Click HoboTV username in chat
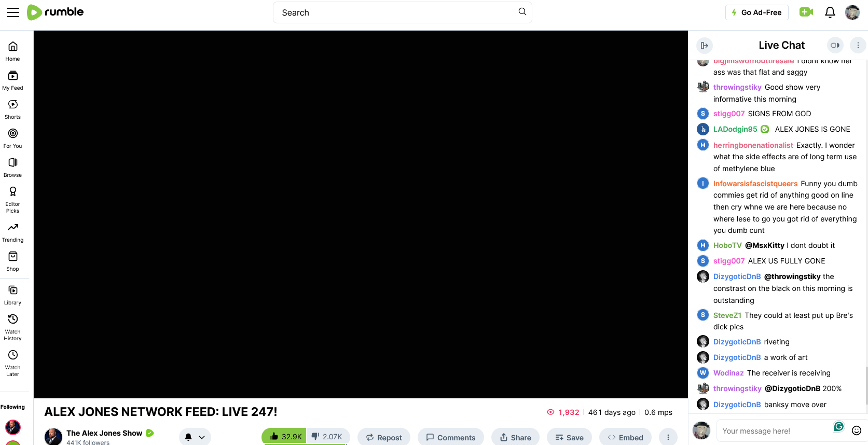 click(727, 245)
